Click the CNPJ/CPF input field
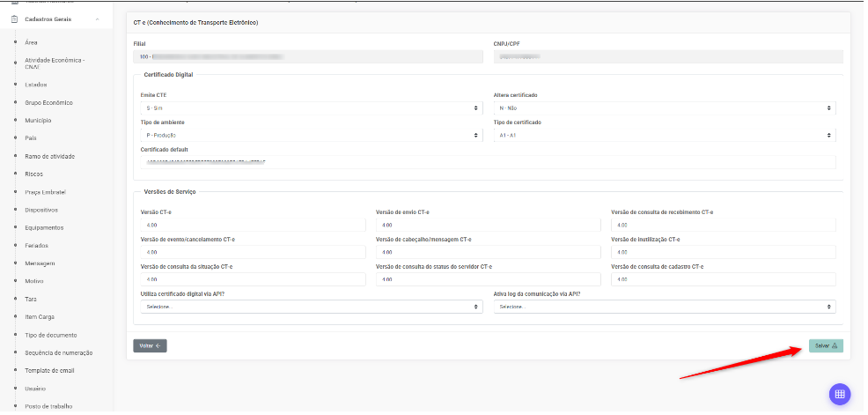 coord(668,57)
